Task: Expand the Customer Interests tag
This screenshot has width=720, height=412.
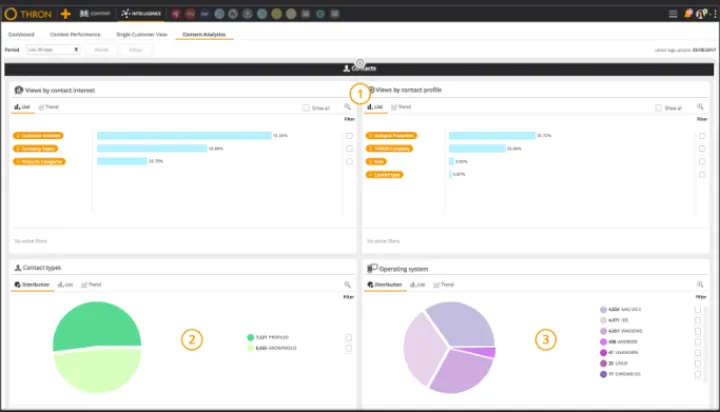Action: 38,135
